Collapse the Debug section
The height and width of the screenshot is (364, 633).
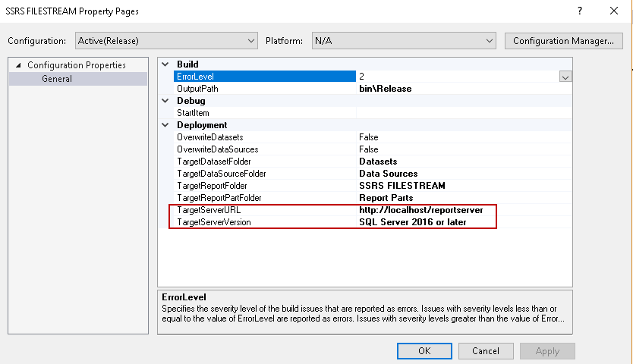point(165,101)
